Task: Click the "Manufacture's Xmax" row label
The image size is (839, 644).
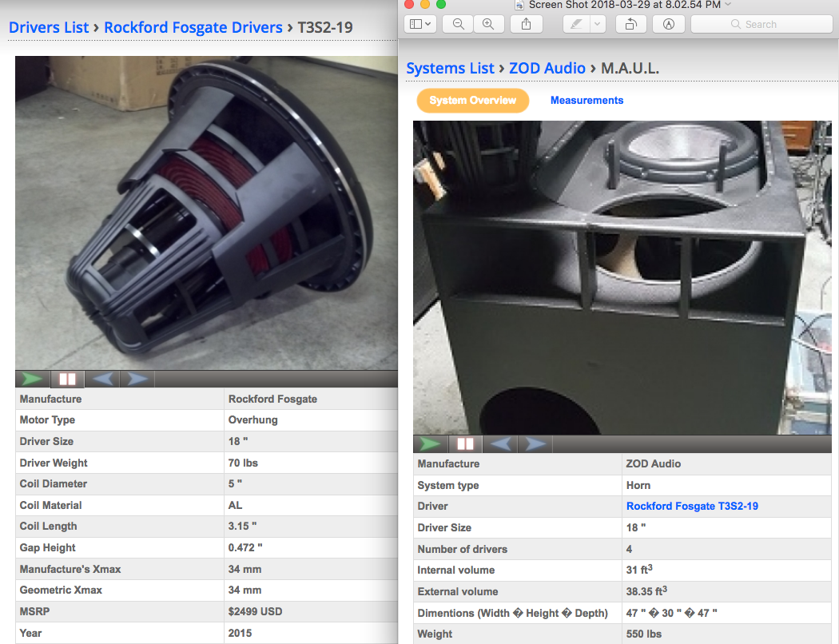Action: 70,569
